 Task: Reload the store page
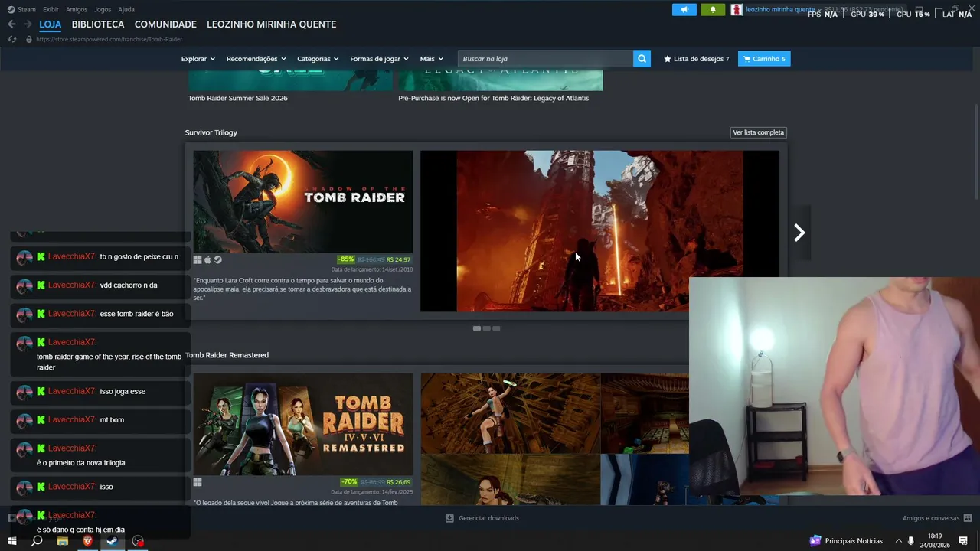pyautogui.click(x=11, y=39)
